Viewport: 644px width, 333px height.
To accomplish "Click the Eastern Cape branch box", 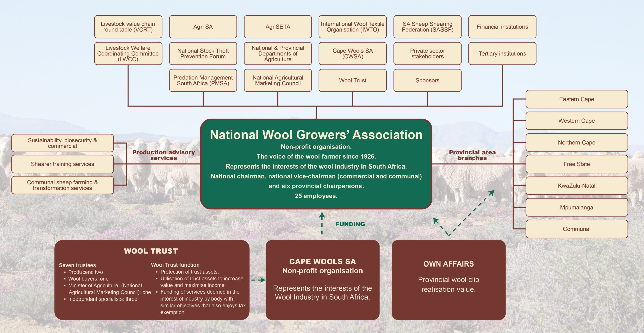I will (577, 99).
